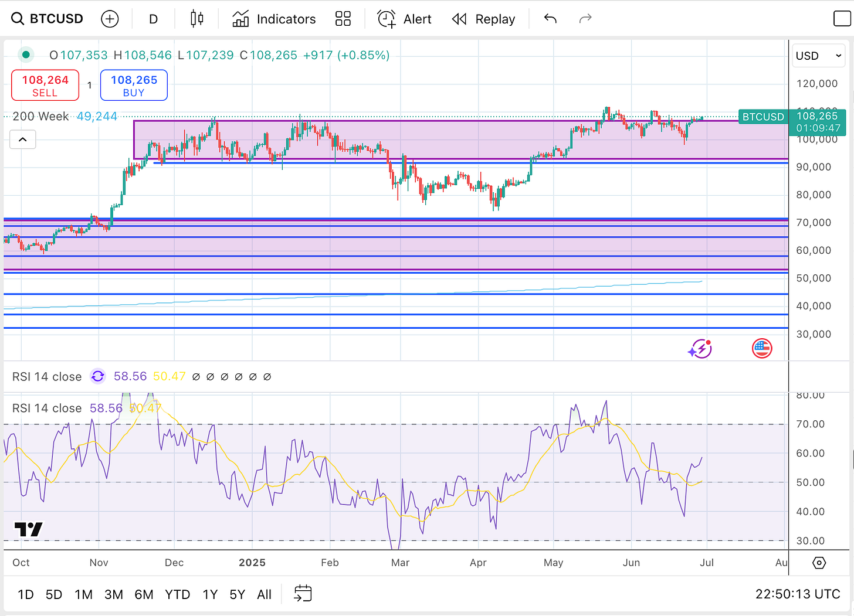Open the USD currency dropdown
This screenshot has height=616, width=854.
pos(819,56)
